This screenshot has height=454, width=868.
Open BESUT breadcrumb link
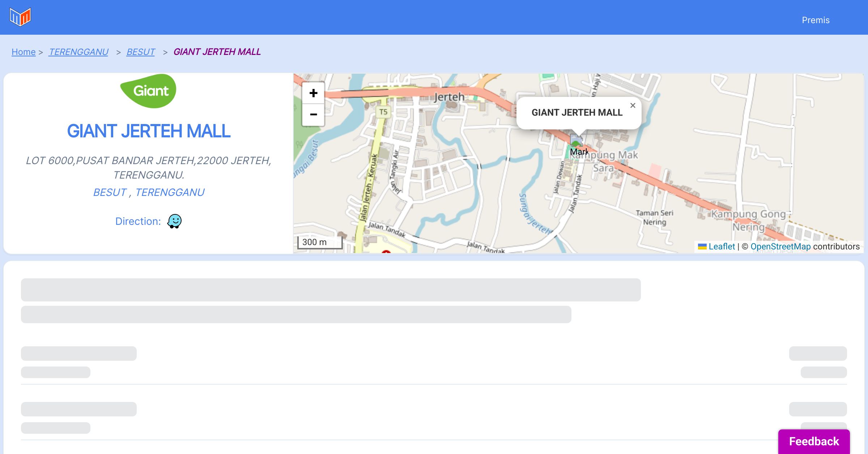[141, 52]
